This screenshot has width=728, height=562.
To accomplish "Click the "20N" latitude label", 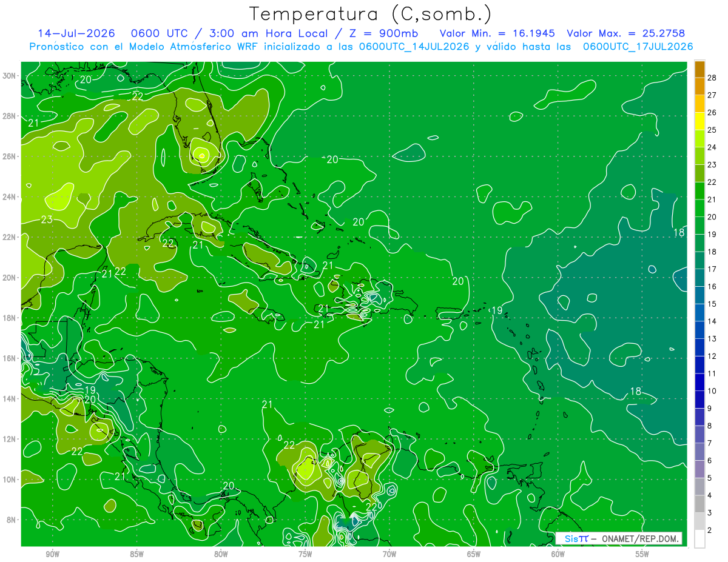I will tap(10, 278).
